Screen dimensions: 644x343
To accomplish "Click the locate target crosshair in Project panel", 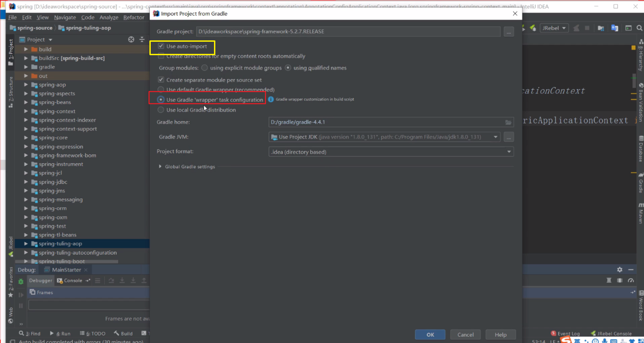I will (131, 39).
